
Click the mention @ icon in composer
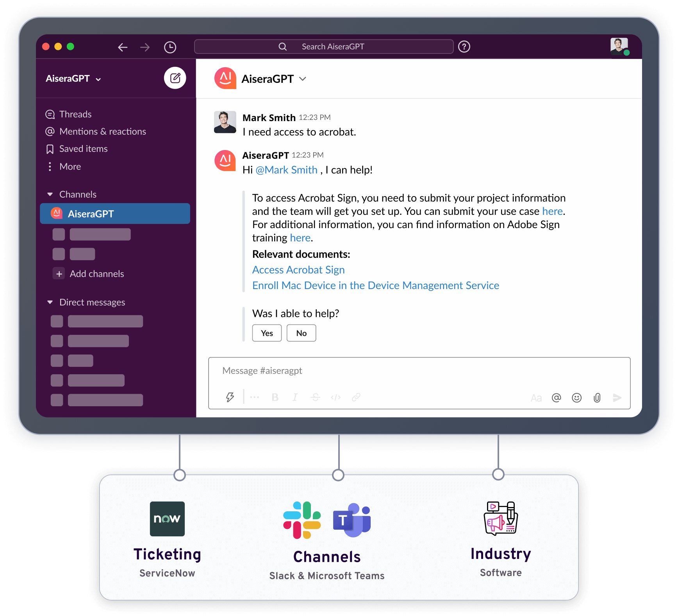[556, 398]
